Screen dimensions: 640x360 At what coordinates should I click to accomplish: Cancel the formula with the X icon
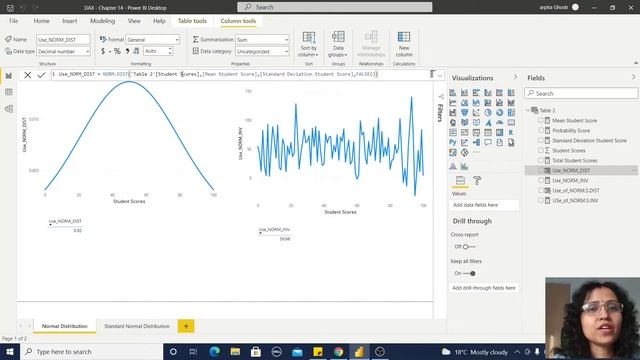(x=27, y=75)
